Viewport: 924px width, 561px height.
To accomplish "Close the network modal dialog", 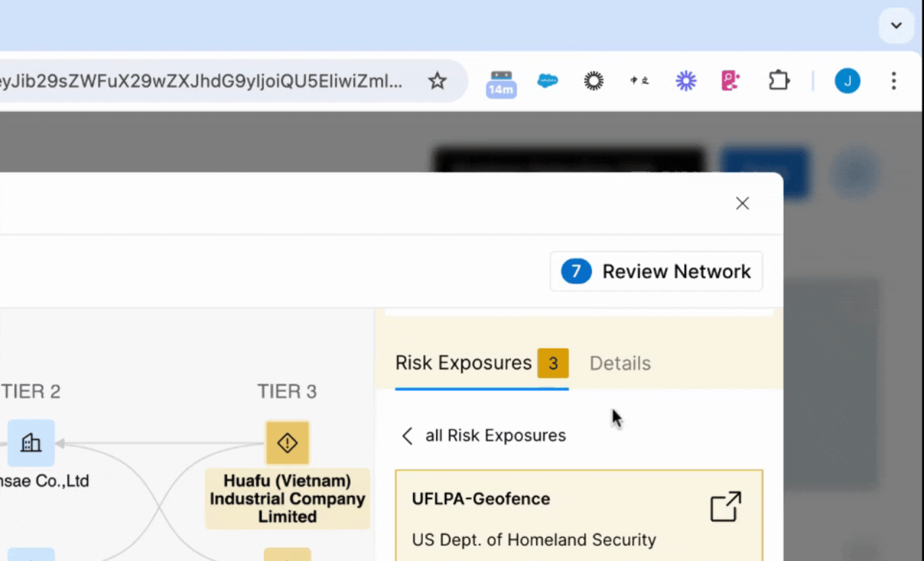I will tap(742, 204).
